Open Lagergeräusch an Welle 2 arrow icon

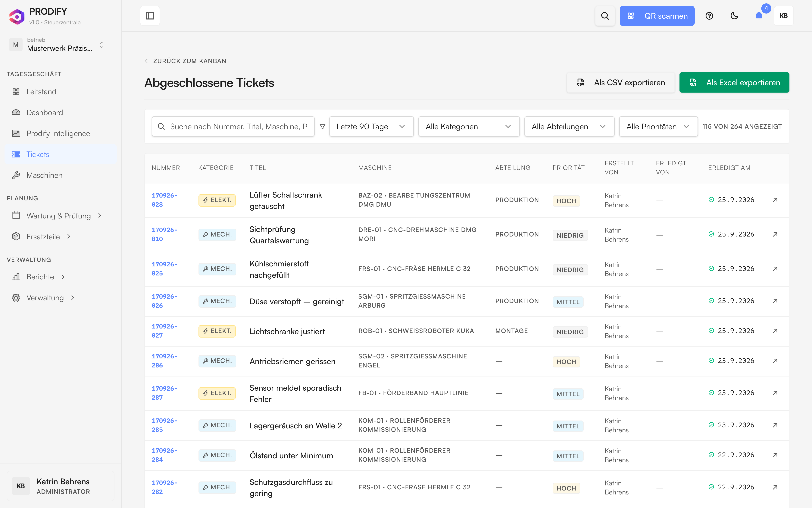tap(775, 425)
